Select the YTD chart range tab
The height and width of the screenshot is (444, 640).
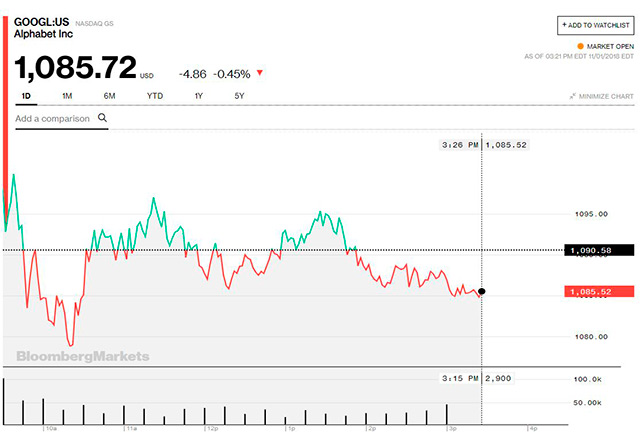(x=155, y=96)
